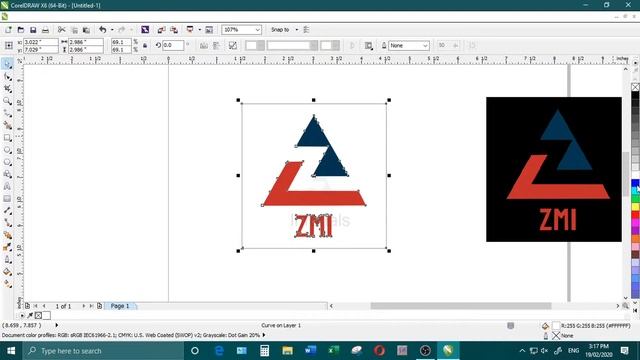Select the Polygon tool
Screen dimensions: 640x360
tap(7, 162)
